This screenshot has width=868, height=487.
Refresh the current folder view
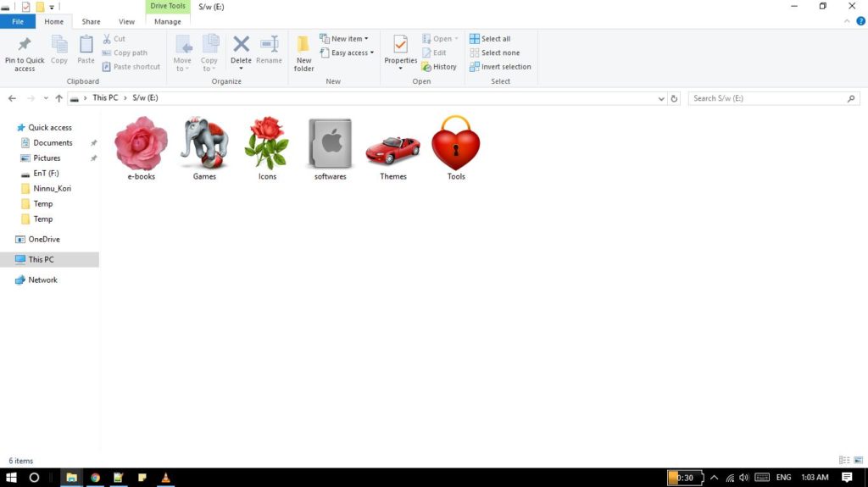coord(674,98)
